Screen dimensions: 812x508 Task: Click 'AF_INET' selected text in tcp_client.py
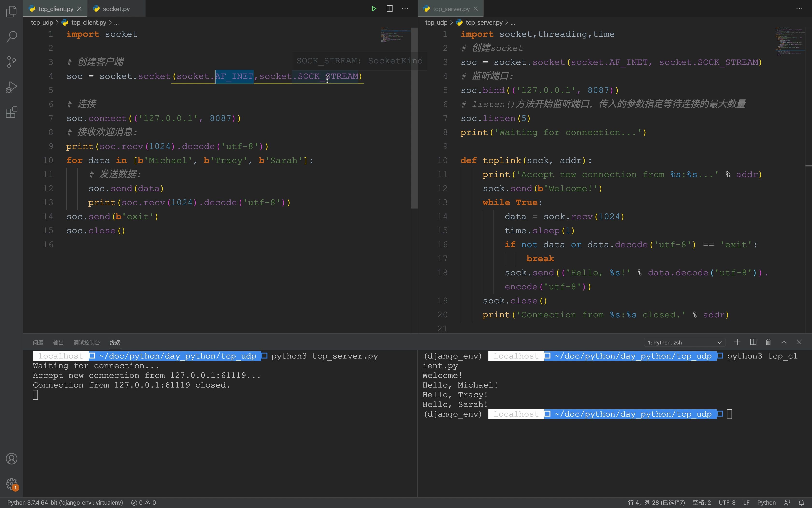(x=234, y=76)
